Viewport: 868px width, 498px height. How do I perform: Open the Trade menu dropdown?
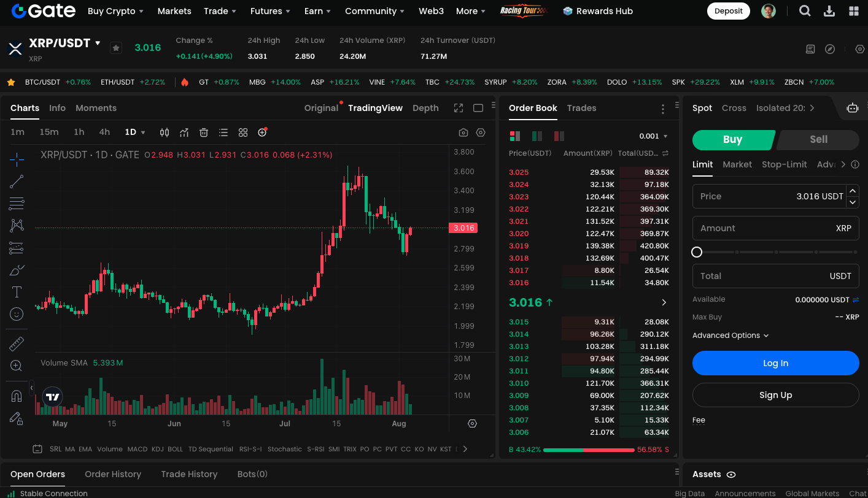coord(220,11)
